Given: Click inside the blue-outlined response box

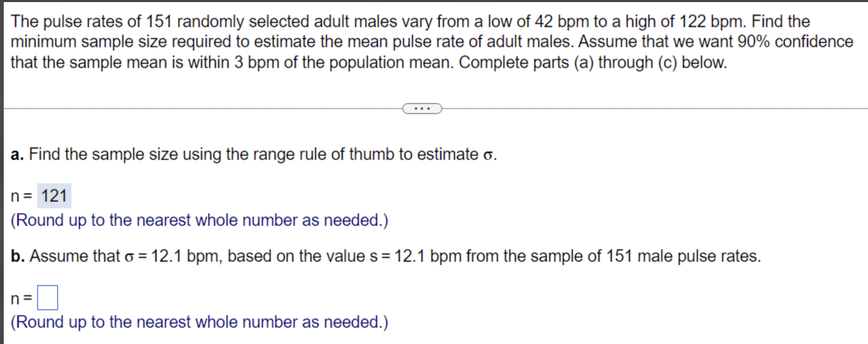Looking at the screenshot, I should tap(47, 297).
